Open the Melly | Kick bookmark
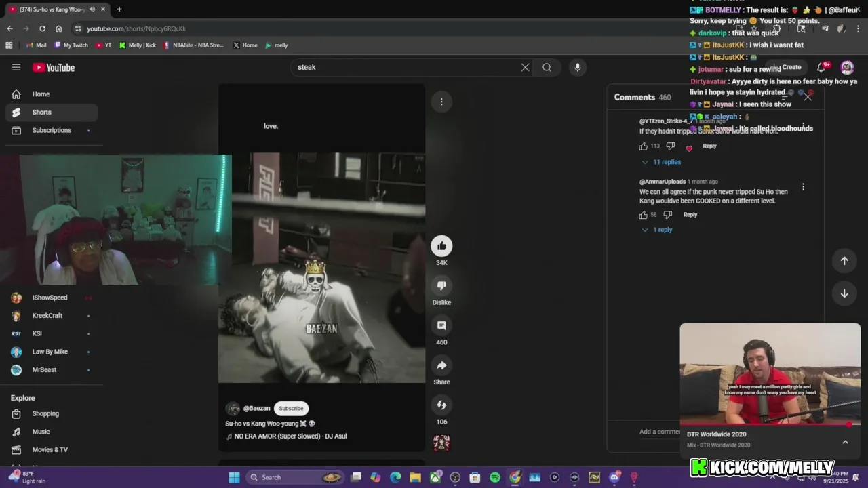Image resolution: width=868 pixels, height=488 pixels. (137, 45)
